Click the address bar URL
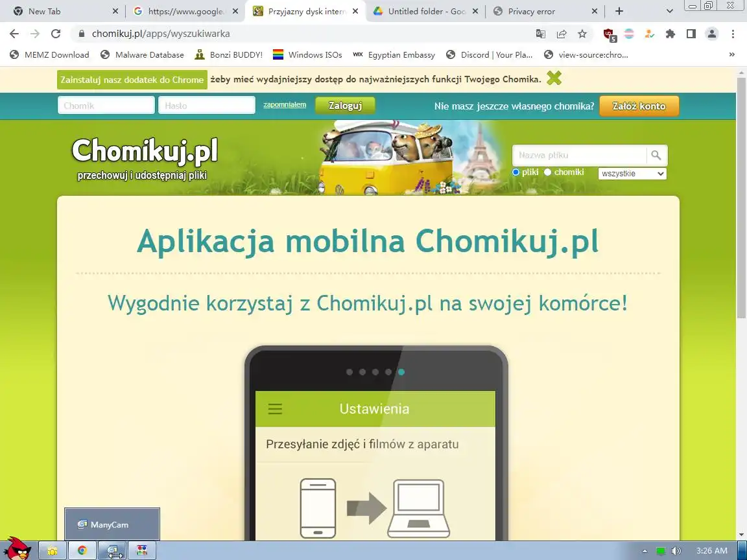Image resolution: width=747 pixels, height=560 pixels. pos(161,34)
